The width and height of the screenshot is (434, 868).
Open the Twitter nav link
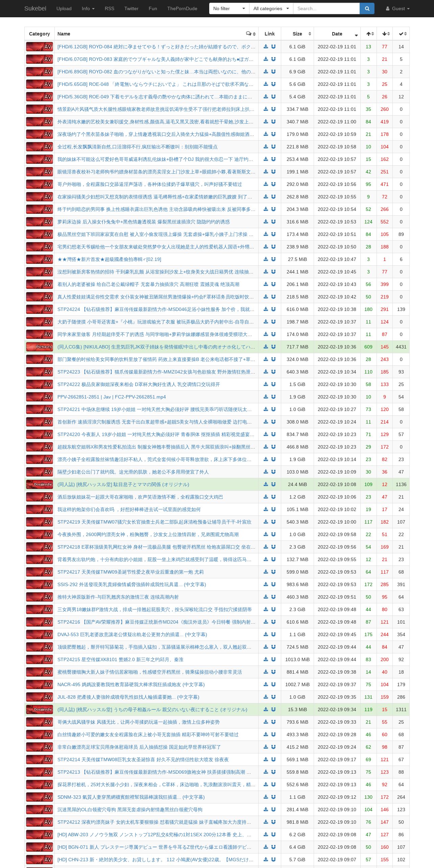(131, 8)
